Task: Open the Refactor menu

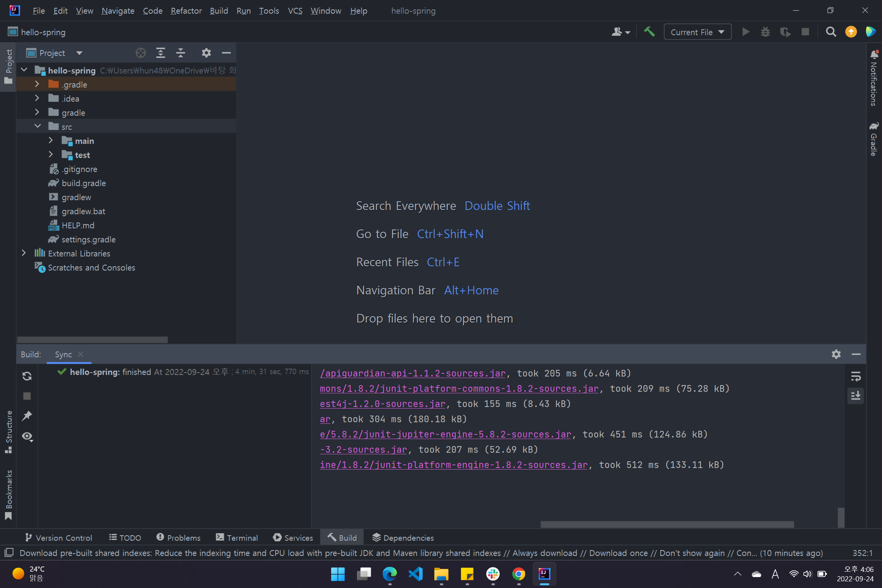Action: coord(186,11)
